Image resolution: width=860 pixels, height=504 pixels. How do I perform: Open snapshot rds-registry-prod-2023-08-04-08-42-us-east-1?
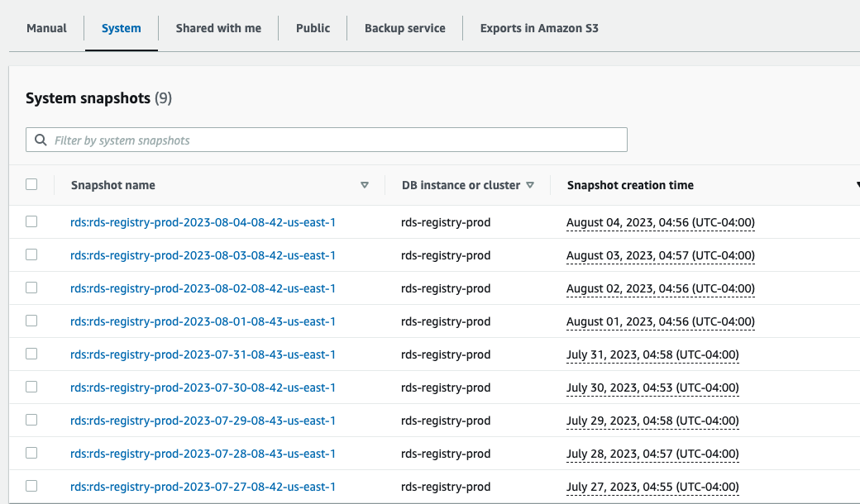203,222
